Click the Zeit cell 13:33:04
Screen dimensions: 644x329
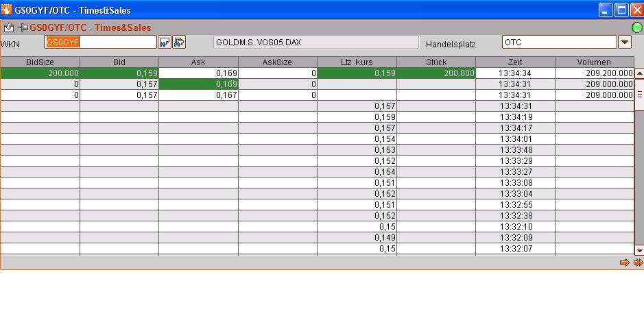(516, 193)
